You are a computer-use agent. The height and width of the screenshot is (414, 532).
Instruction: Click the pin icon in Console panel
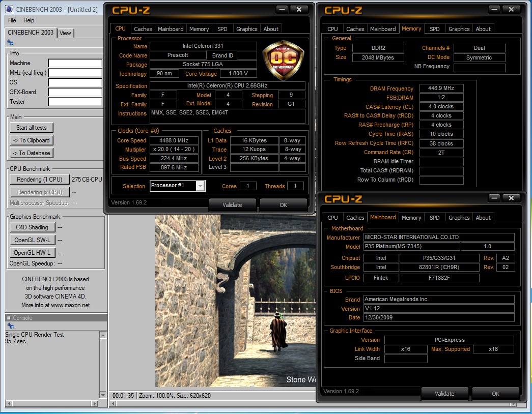click(11, 326)
